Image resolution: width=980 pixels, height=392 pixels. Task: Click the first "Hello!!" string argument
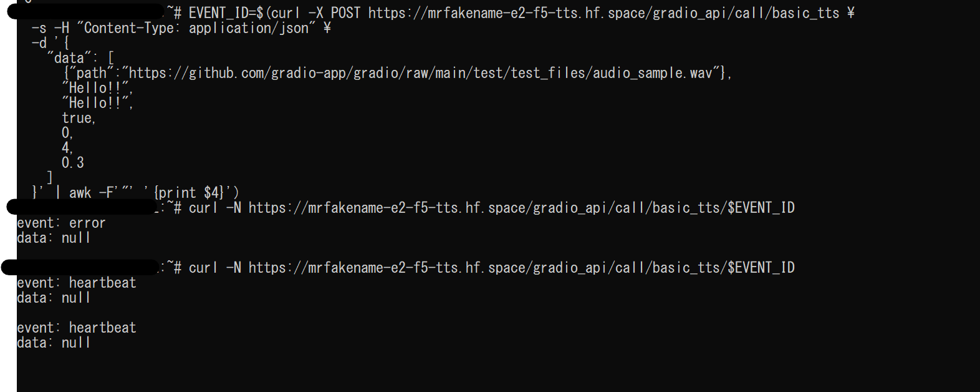point(97,88)
